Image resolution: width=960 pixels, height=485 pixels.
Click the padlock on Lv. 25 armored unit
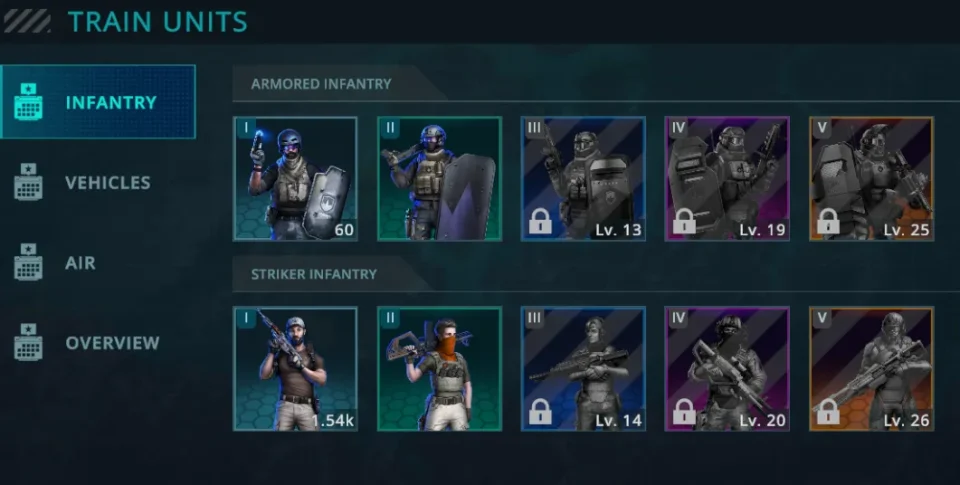(828, 222)
